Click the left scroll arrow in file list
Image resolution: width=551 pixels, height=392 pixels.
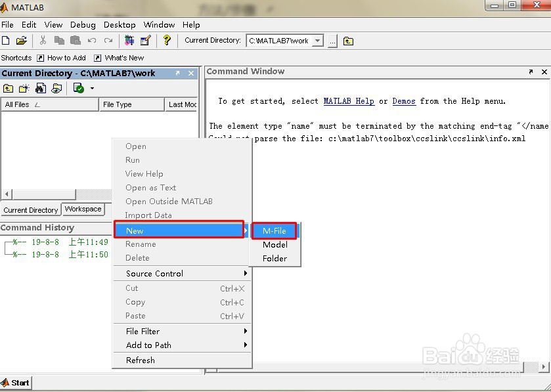(x=7, y=194)
